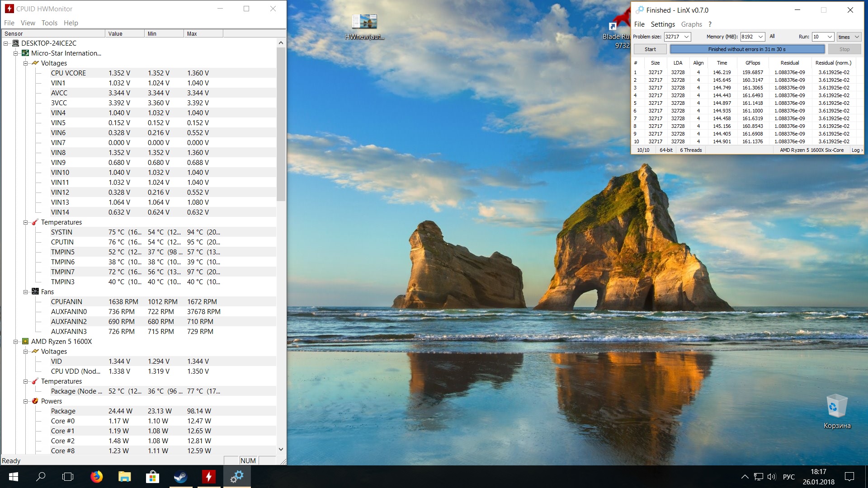Open the Tools menu in HWMonitor
This screenshot has width=868, height=488.
49,23
